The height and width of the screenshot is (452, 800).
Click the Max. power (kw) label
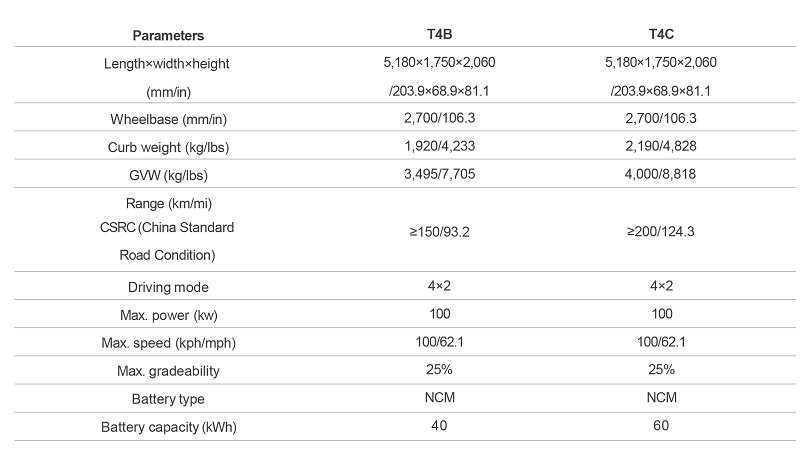coord(167,315)
